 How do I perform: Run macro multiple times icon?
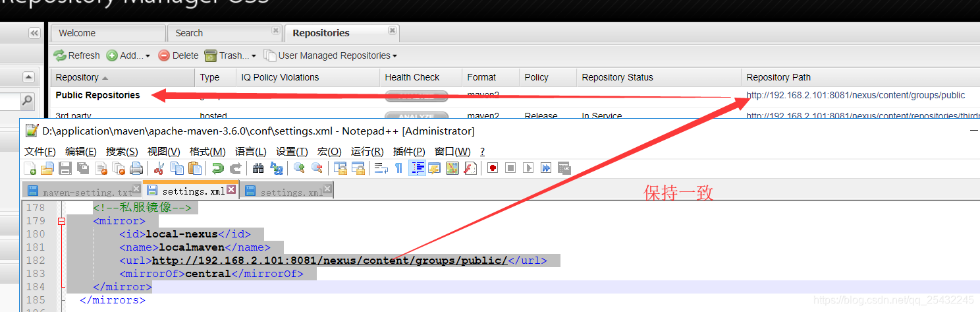(x=546, y=168)
